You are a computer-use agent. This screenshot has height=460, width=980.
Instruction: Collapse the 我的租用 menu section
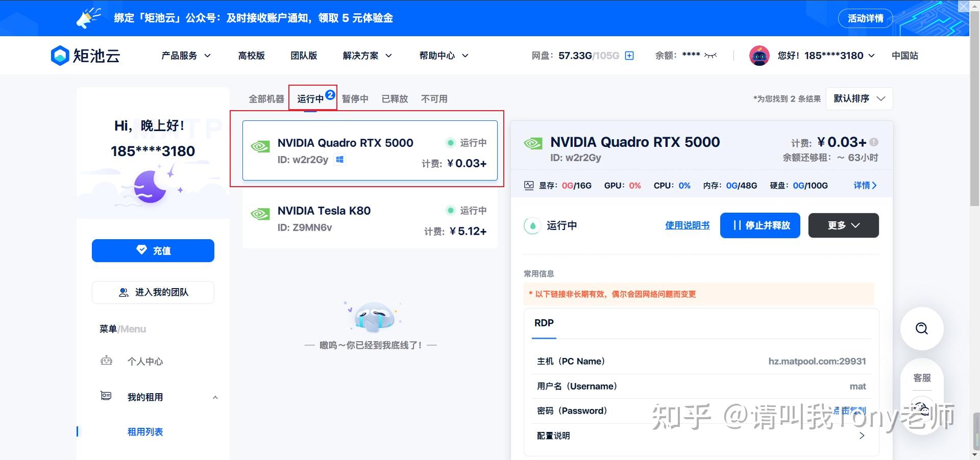tap(215, 397)
